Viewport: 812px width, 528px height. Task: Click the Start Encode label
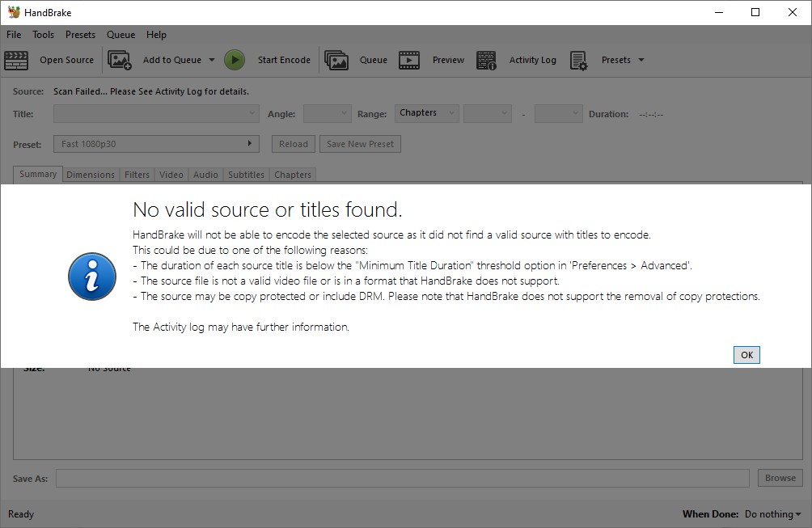285,60
